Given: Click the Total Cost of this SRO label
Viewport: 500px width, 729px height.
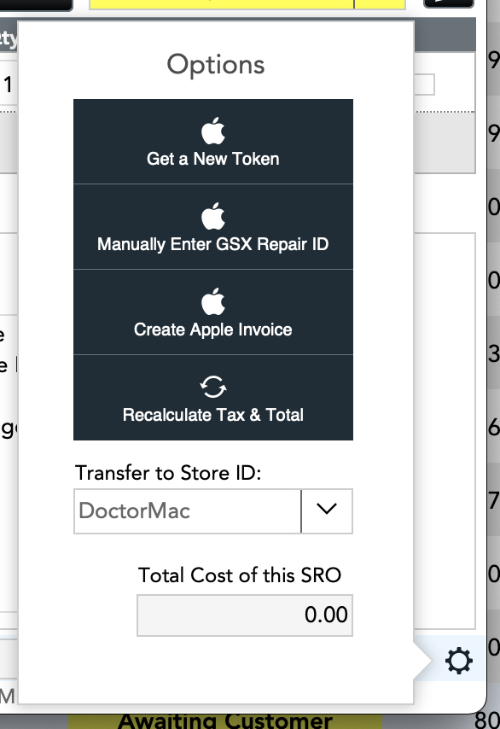Looking at the screenshot, I should pyautogui.click(x=240, y=575).
